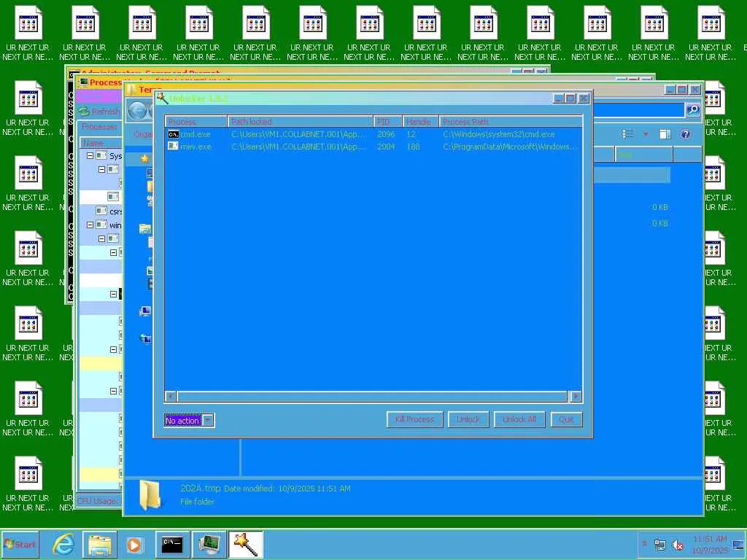Click the mlw.exe row's locked path text
The height and width of the screenshot is (560, 747).
coord(298,146)
